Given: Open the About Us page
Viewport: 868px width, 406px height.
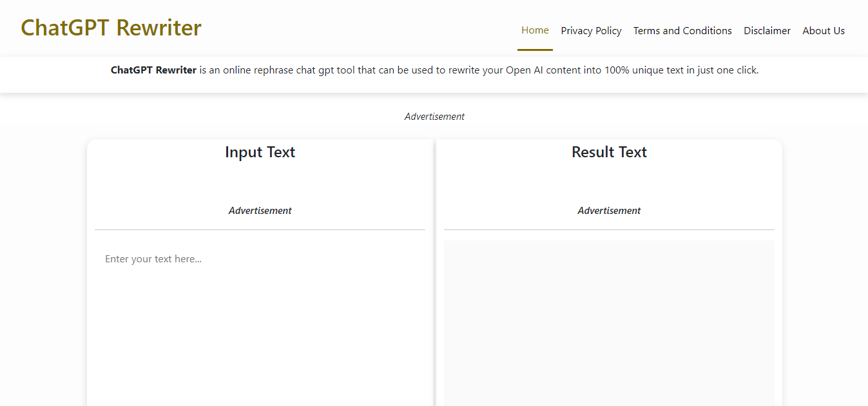Looking at the screenshot, I should 824,31.
